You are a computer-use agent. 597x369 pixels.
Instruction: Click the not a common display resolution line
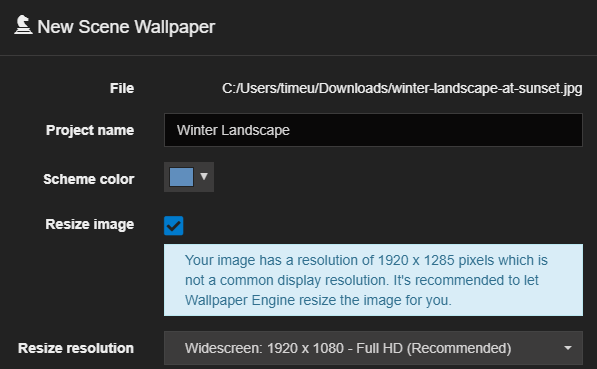(362, 280)
